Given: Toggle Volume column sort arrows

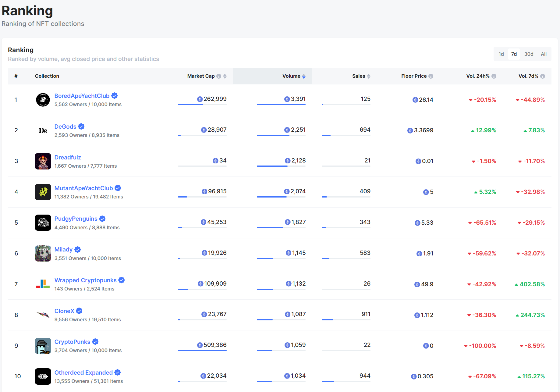Looking at the screenshot, I should coord(304,76).
